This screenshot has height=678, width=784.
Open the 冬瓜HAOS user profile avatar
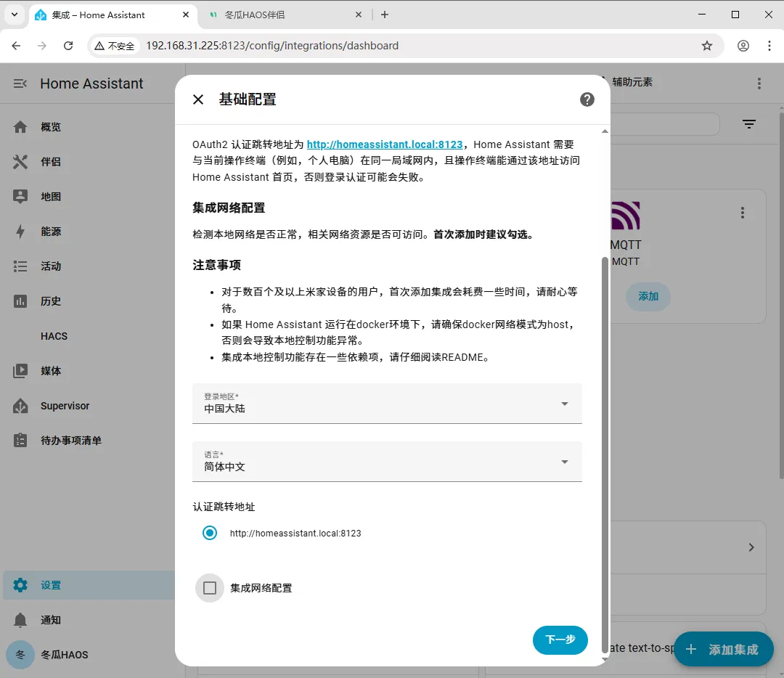point(20,655)
